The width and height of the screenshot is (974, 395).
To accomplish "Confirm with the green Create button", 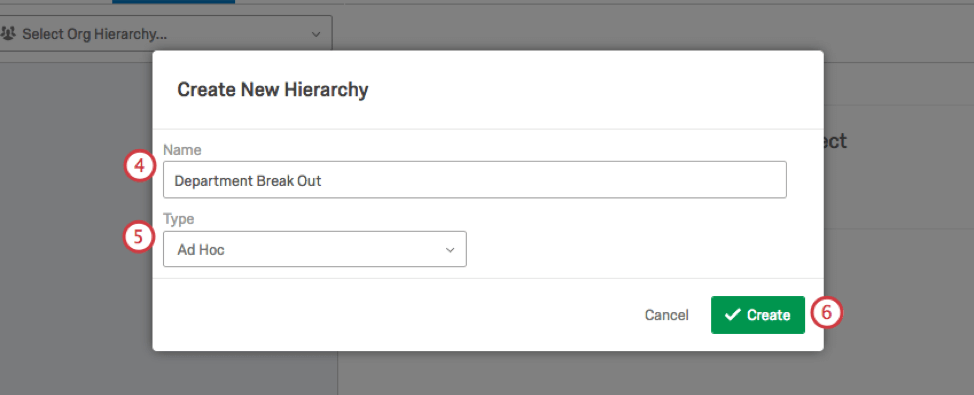I will (x=758, y=315).
